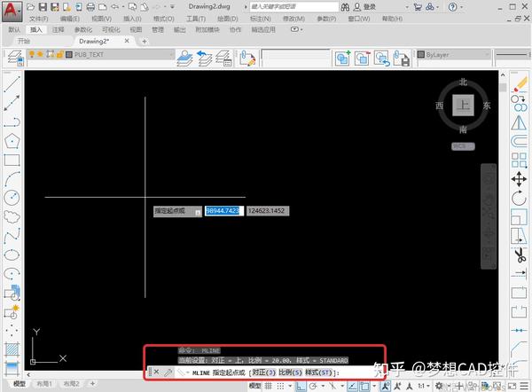This screenshot has width=532, height=392.
Task: Select the Polygon tool
Action: click(12, 141)
